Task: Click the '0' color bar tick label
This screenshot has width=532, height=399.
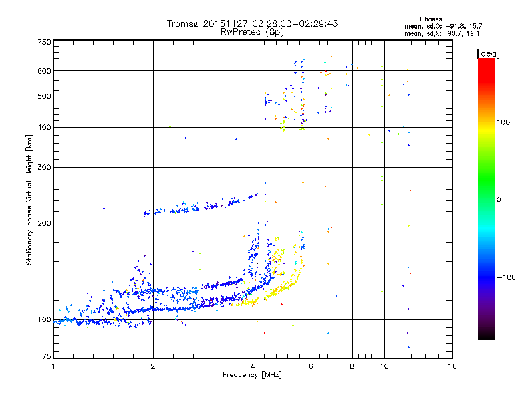Action: 499,200
